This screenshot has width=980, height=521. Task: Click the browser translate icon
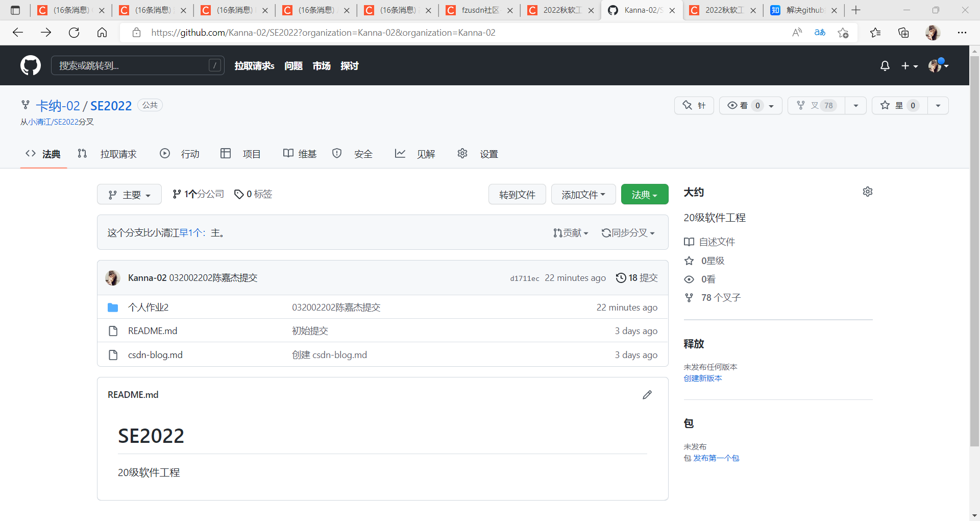(820, 33)
